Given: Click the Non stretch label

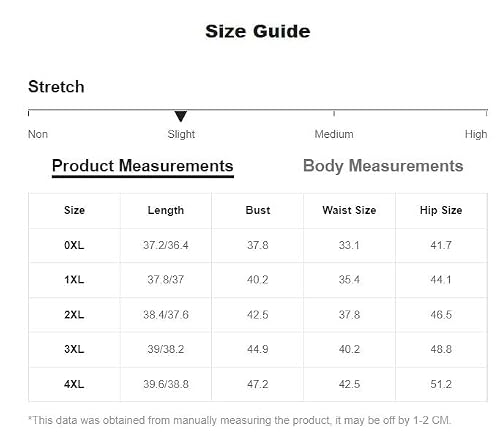Looking at the screenshot, I should [38, 134].
